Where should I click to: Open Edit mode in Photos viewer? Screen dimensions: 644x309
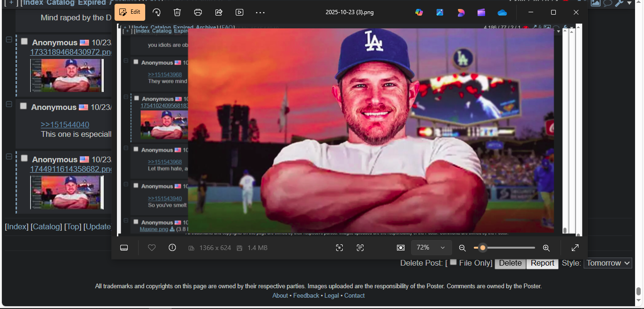[x=130, y=12]
